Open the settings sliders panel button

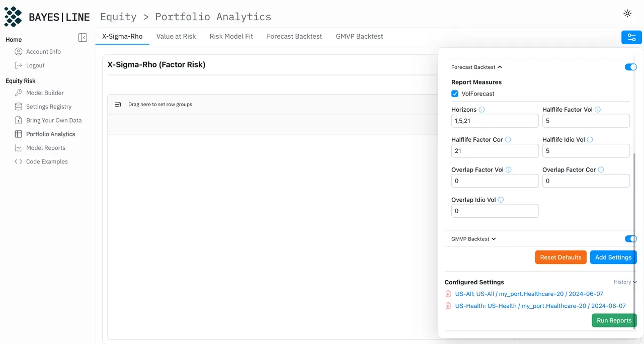click(x=631, y=37)
